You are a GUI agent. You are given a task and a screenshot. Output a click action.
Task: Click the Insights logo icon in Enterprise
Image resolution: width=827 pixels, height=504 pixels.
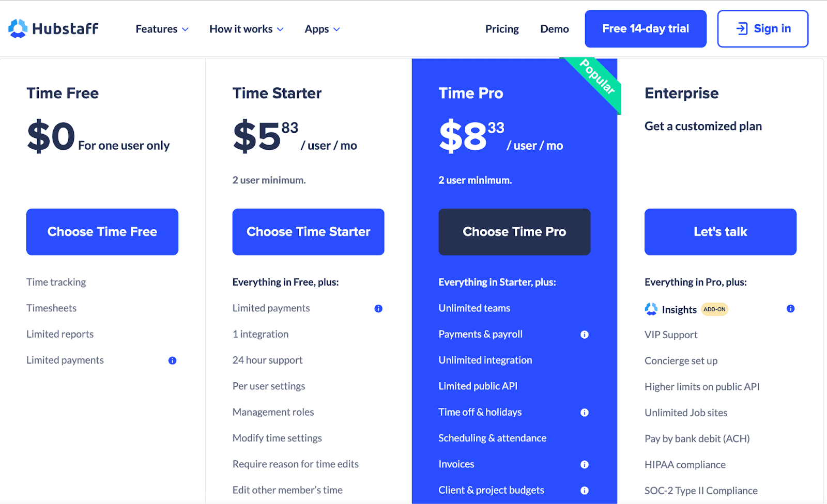(651, 309)
